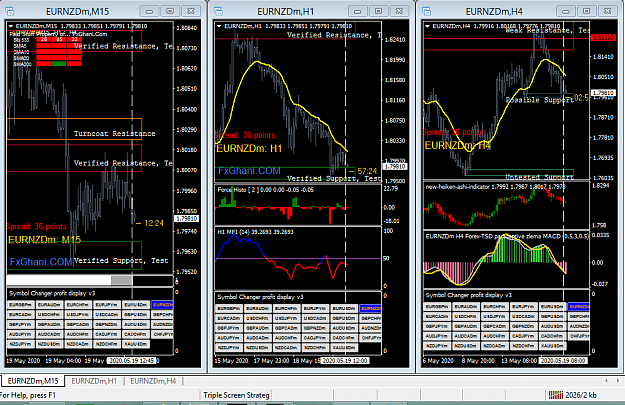625x405 pixels.
Task: Click the new-heiken-ashi-indicator label in H4 chart
Action: [495, 187]
